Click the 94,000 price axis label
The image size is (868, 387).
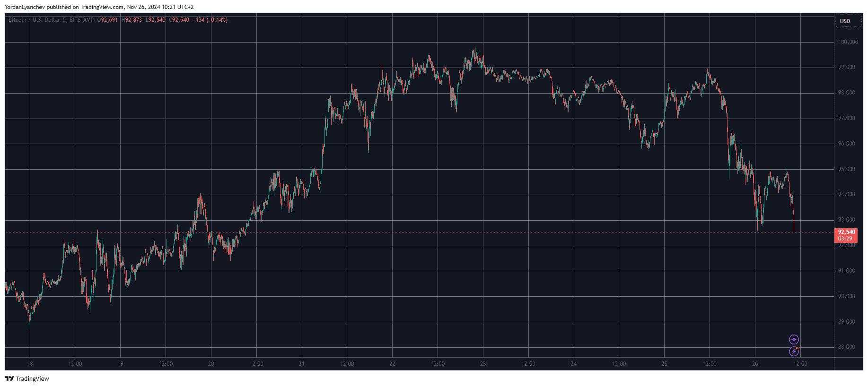coord(847,194)
